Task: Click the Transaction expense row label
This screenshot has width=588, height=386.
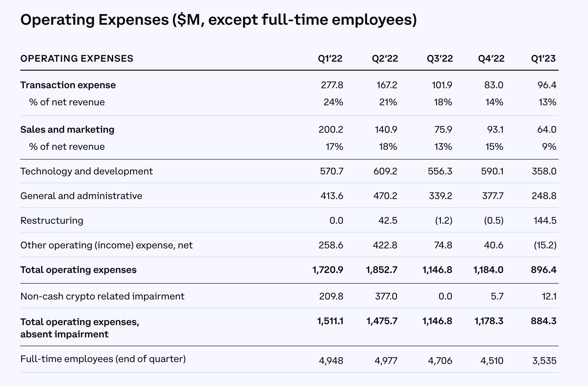Action: click(x=68, y=85)
